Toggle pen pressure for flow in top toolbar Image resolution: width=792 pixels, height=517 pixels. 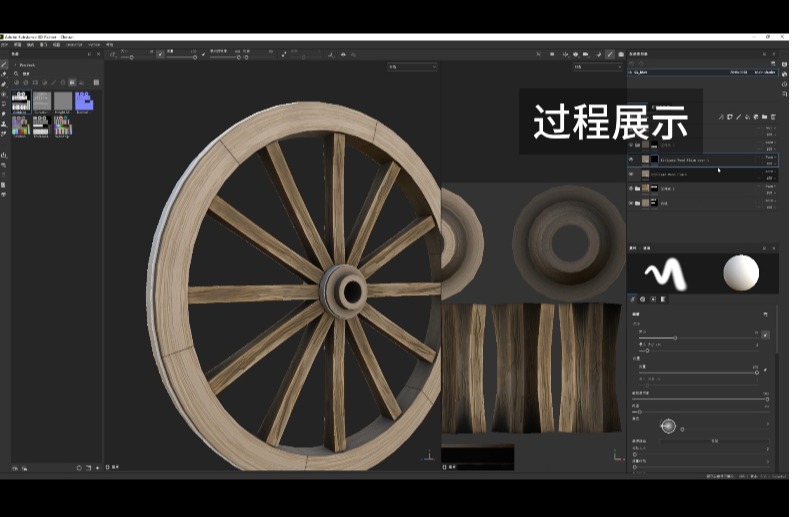point(203,54)
